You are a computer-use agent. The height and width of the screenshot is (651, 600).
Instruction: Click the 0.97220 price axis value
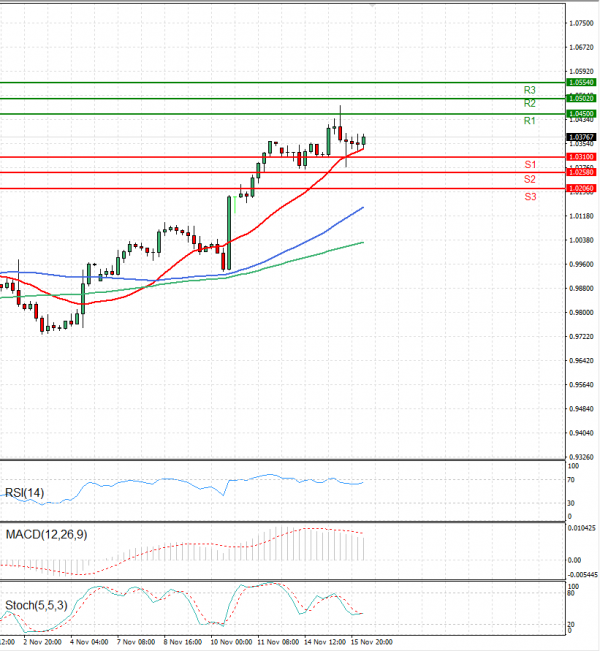581,336
